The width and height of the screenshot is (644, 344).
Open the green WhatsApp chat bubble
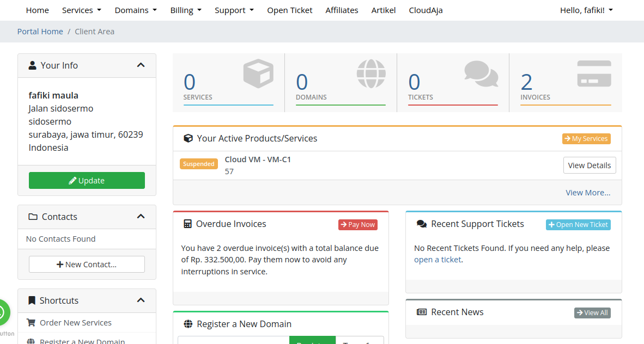3,312
